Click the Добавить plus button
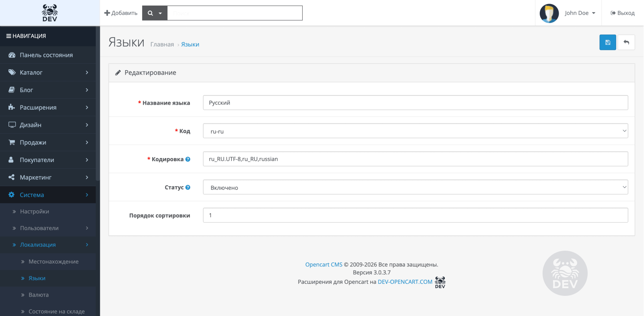This screenshot has height=316, width=644. [121, 13]
